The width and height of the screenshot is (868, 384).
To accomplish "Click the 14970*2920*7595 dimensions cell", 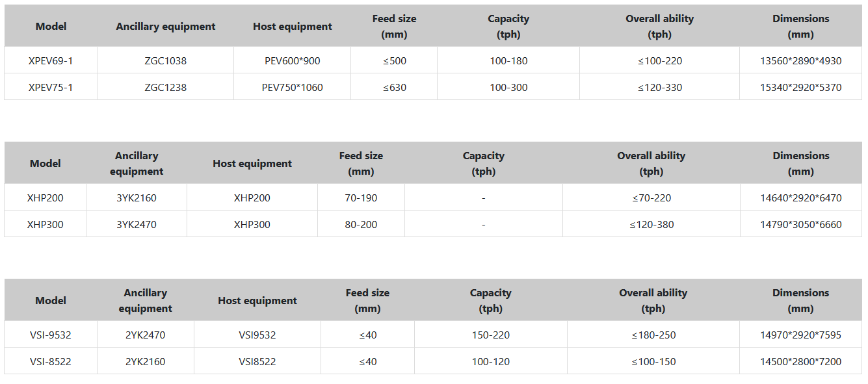I will 800,335.
